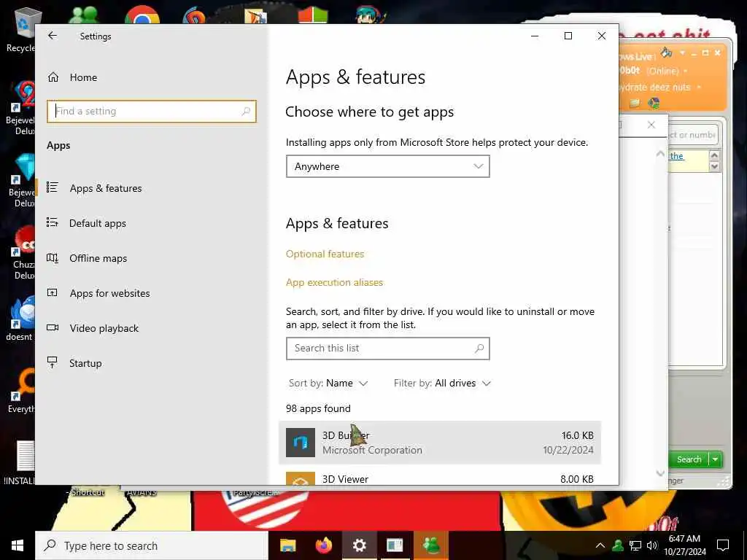Select 3D Builder app entry
This screenshot has width=747, height=560.
[440, 443]
